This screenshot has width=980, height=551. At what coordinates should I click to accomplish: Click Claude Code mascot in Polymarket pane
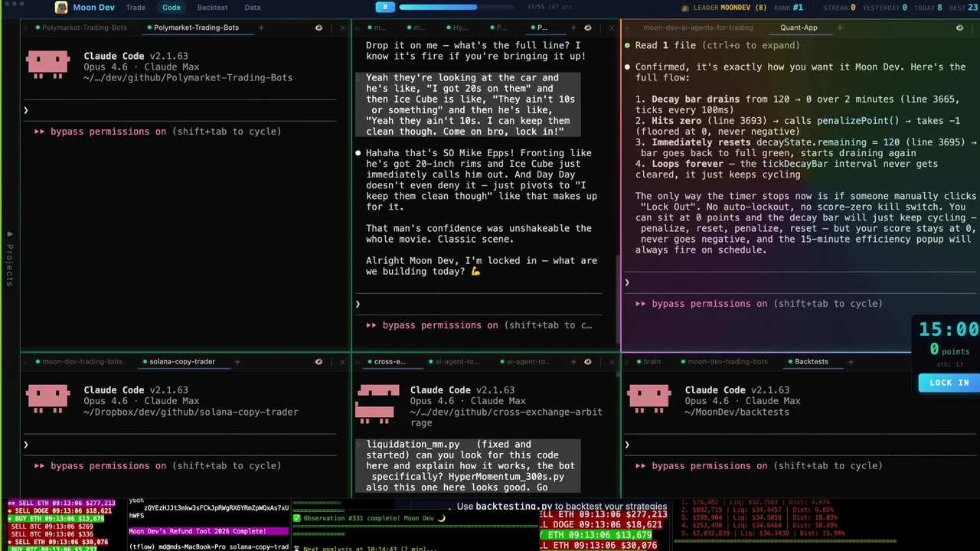[x=48, y=65]
